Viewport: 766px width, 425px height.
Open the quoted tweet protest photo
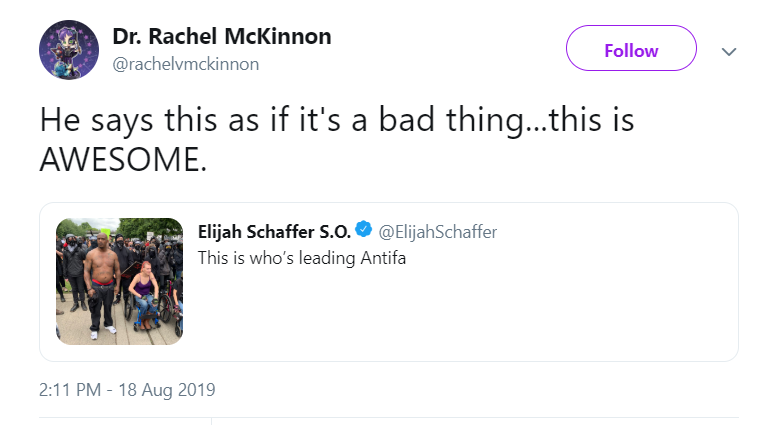[x=119, y=281]
